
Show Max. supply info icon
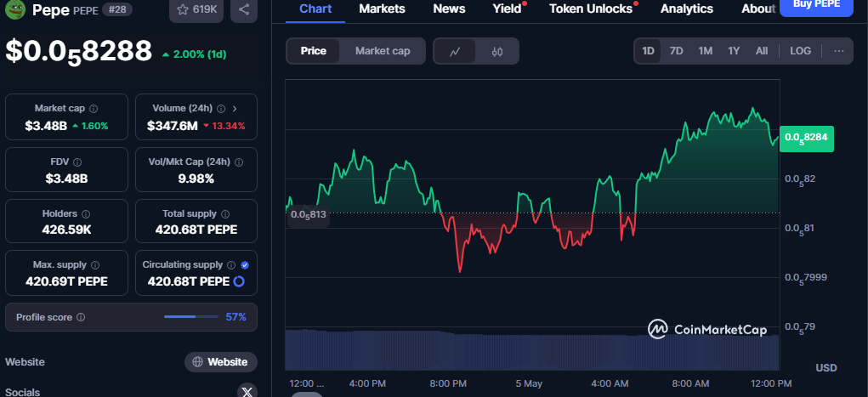pyautogui.click(x=95, y=265)
